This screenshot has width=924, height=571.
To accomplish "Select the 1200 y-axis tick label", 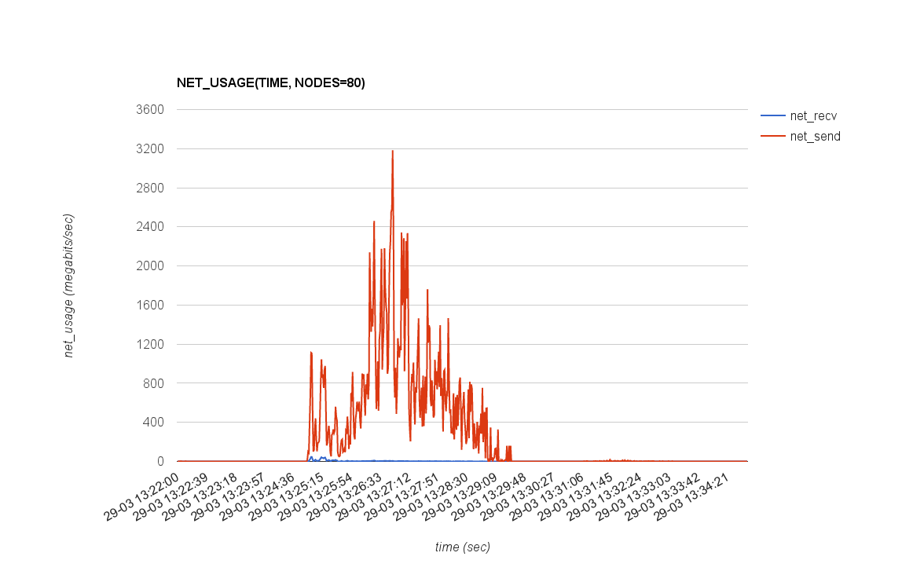I will tap(148, 344).
